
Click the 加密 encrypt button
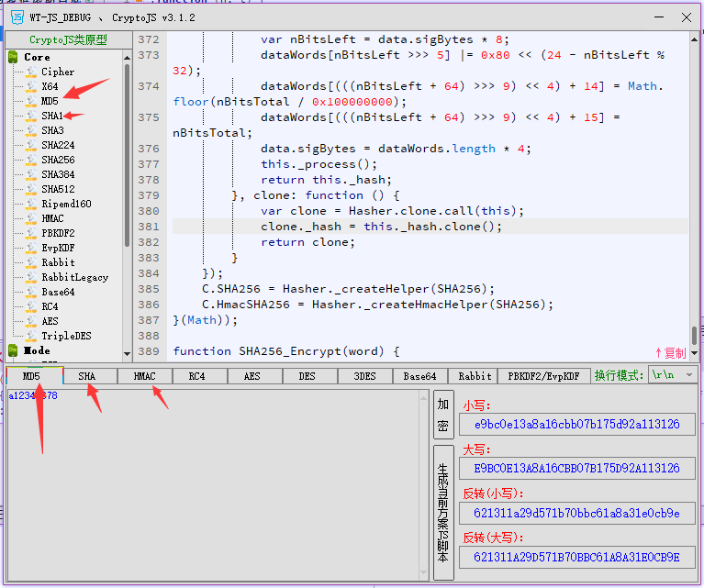[443, 415]
